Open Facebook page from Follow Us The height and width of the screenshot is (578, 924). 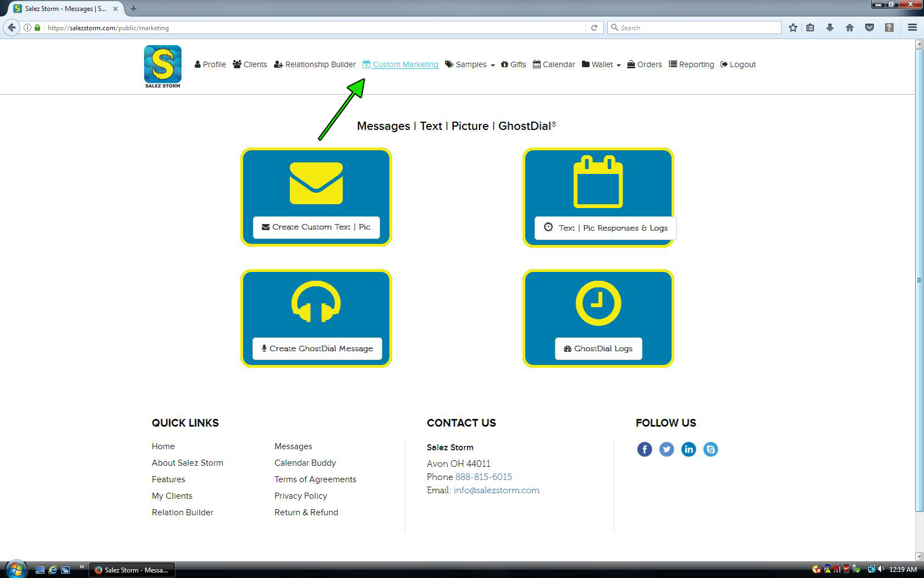[x=644, y=449]
